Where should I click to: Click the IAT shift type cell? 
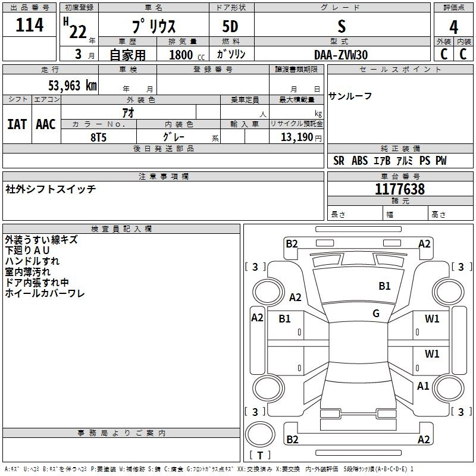point(17,124)
